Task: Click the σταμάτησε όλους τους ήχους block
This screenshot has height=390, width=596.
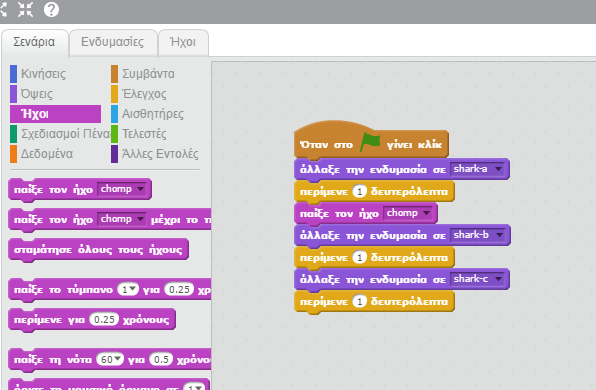Action: pyautogui.click(x=98, y=250)
